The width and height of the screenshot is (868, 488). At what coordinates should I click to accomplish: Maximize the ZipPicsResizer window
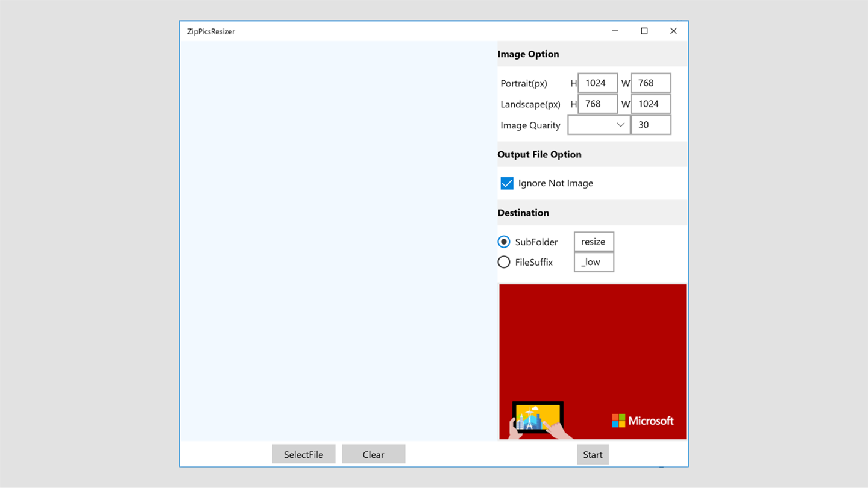(644, 31)
